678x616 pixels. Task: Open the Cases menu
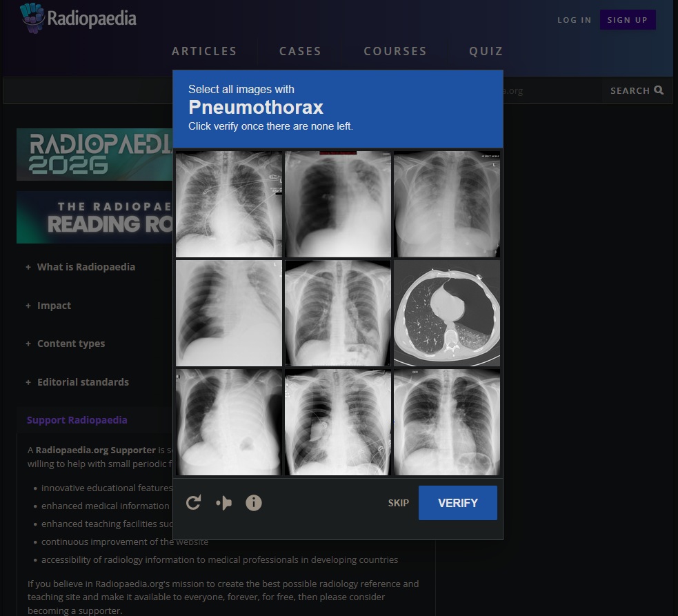[300, 51]
